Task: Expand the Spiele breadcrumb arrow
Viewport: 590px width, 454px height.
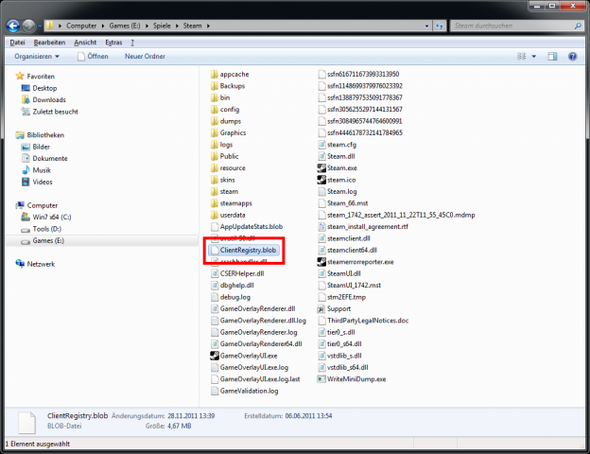Action: (176, 26)
